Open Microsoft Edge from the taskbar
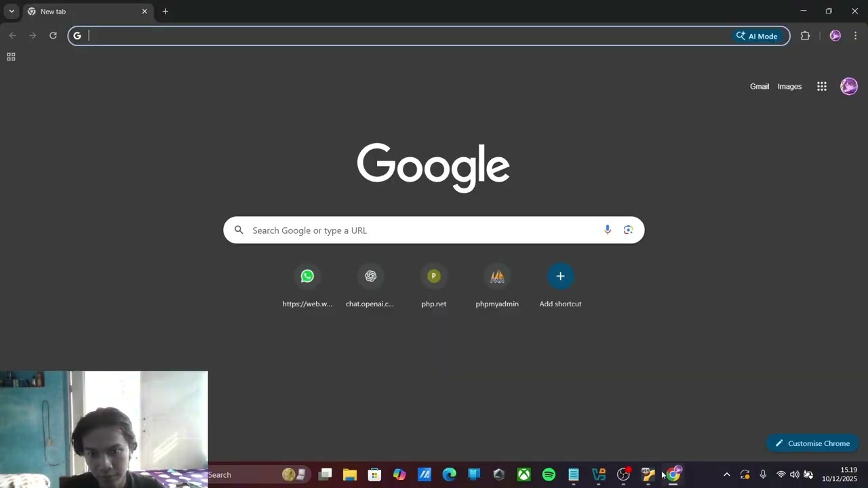 click(x=450, y=474)
